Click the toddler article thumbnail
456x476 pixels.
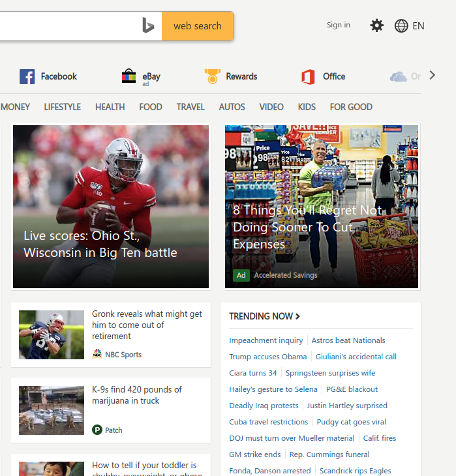click(x=52, y=469)
